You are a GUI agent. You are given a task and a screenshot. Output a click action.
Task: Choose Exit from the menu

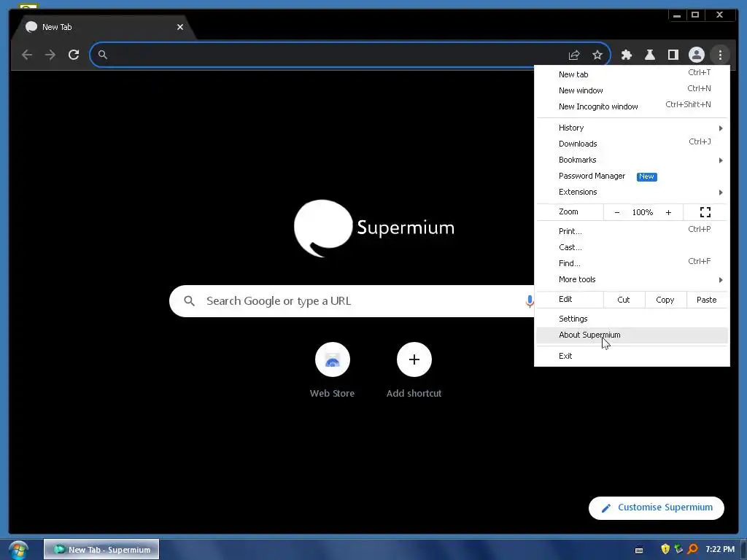[632, 356]
